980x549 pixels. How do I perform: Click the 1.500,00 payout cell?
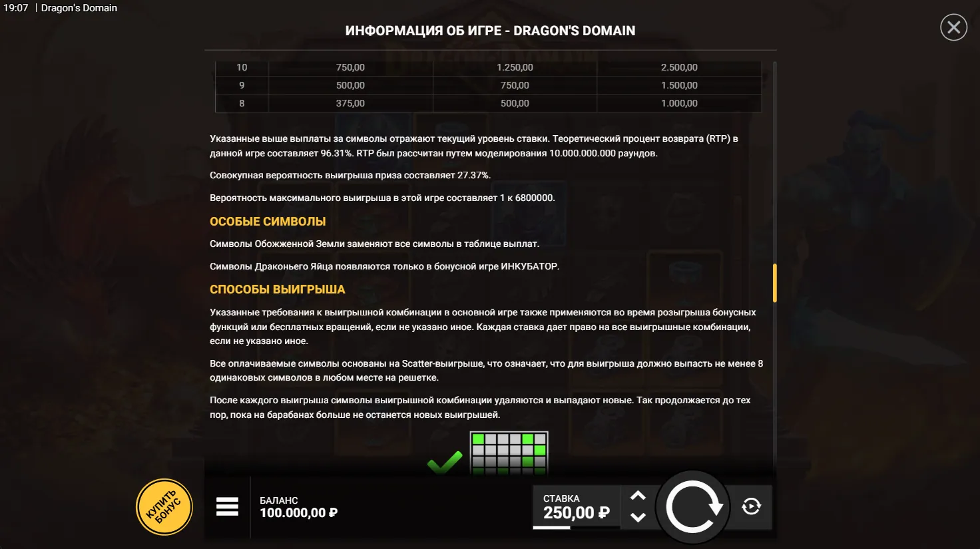click(x=679, y=85)
